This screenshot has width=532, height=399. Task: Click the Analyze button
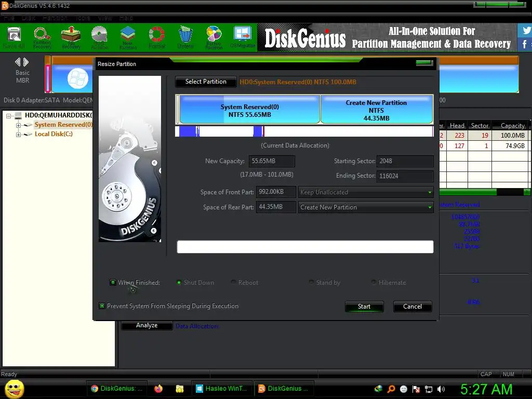147,325
